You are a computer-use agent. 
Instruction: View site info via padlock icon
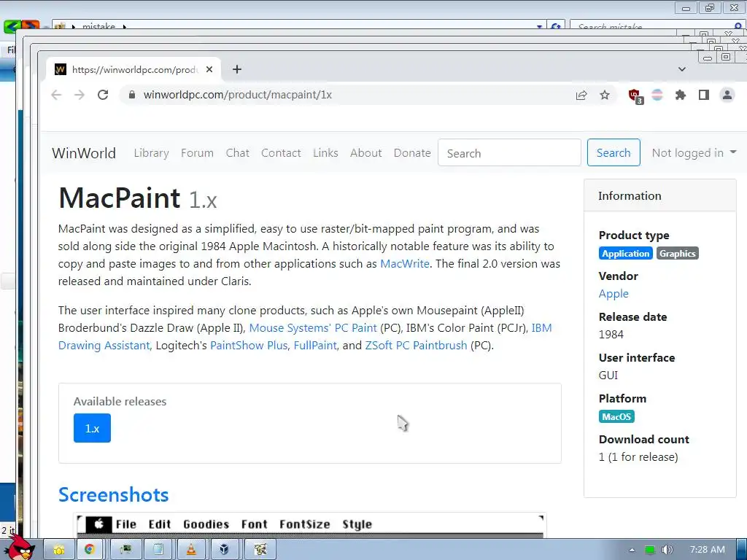tap(132, 95)
